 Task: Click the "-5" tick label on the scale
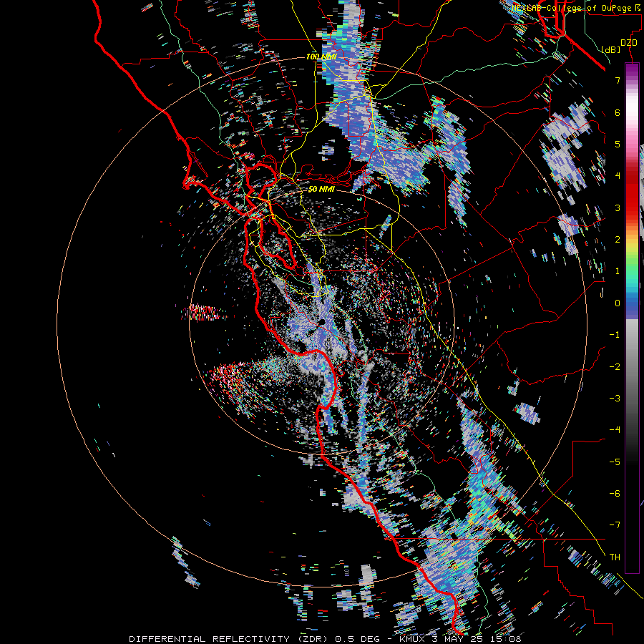coord(615,462)
